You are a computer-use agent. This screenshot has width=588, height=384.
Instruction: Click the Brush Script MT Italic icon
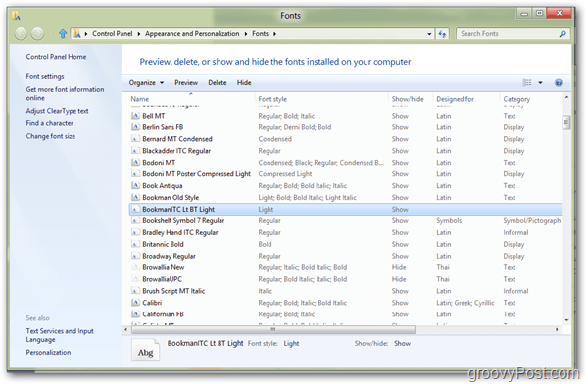tap(136, 291)
